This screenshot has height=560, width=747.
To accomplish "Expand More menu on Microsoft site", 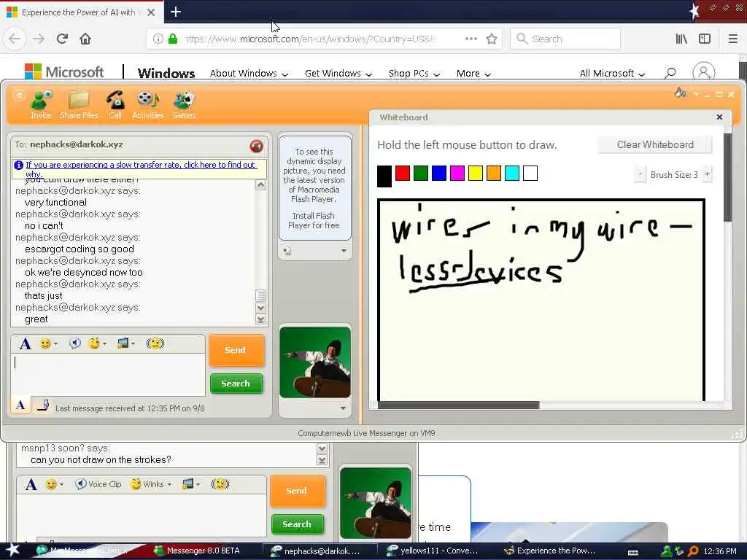I will 473,74.
